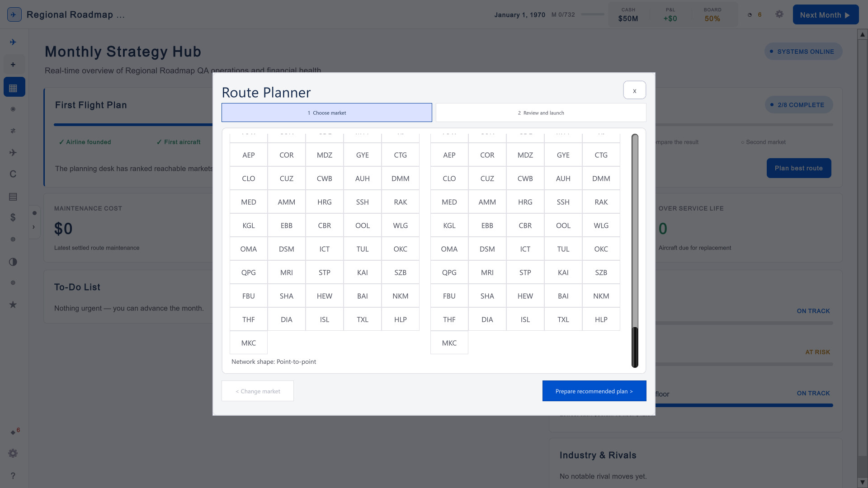Select MKC in the right market grid

449,343
